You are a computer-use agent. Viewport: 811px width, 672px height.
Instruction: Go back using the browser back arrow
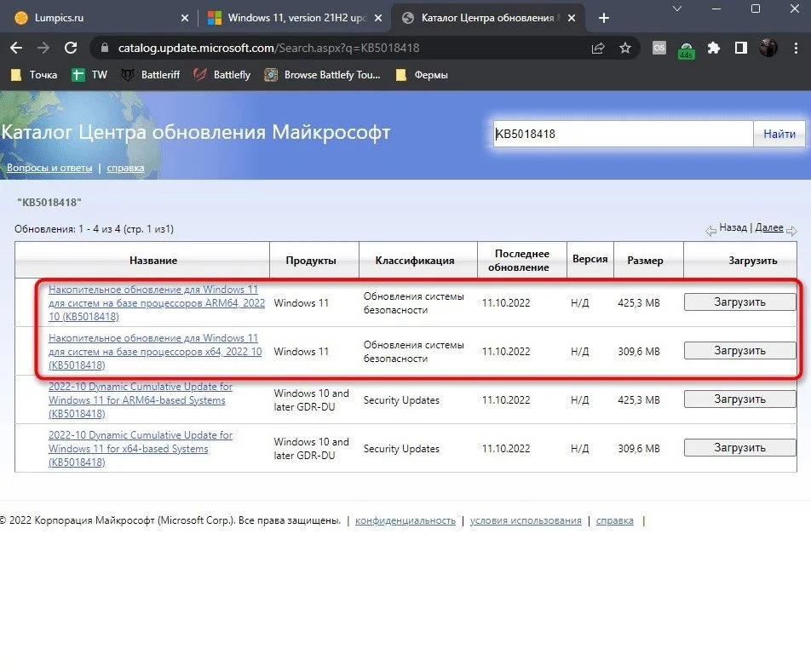(16, 48)
